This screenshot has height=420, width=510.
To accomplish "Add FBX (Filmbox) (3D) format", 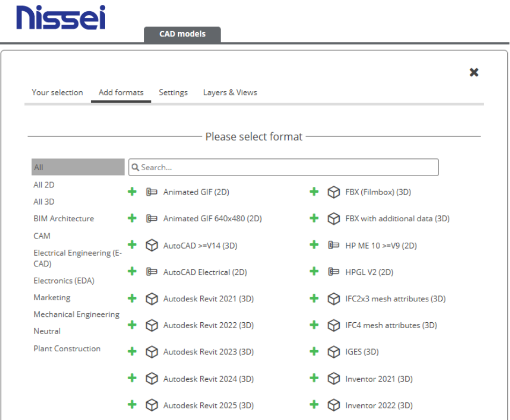I will pos(314,192).
